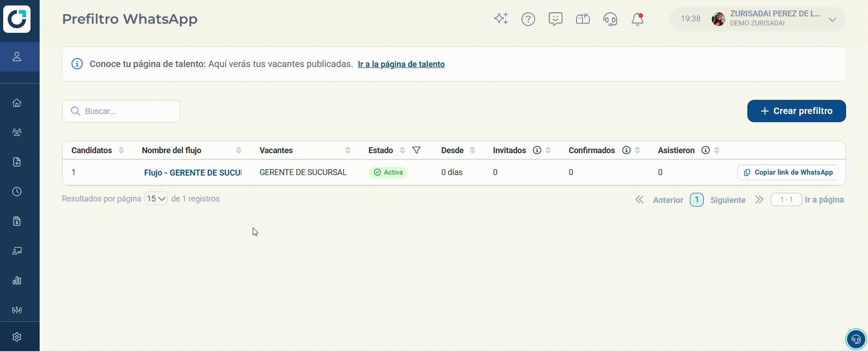The width and height of the screenshot is (868, 352).
Task: Click the Buscar search field
Action: (x=121, y=111)
